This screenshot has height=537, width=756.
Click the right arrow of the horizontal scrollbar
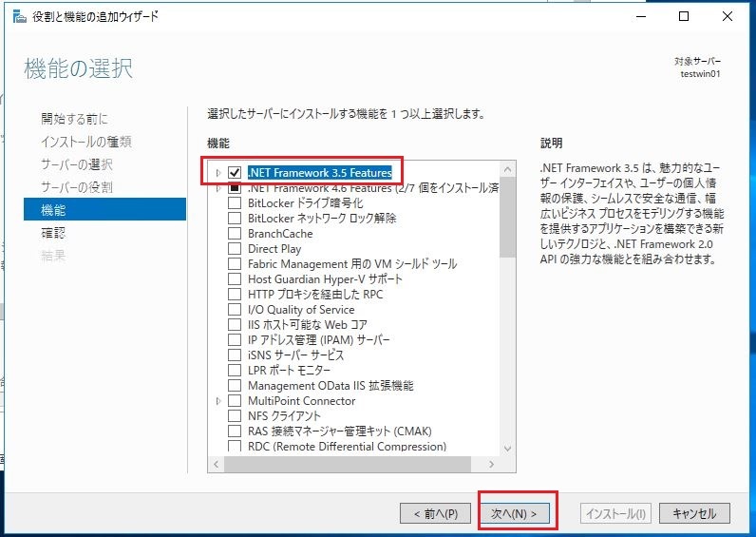(x=491, y=464)
